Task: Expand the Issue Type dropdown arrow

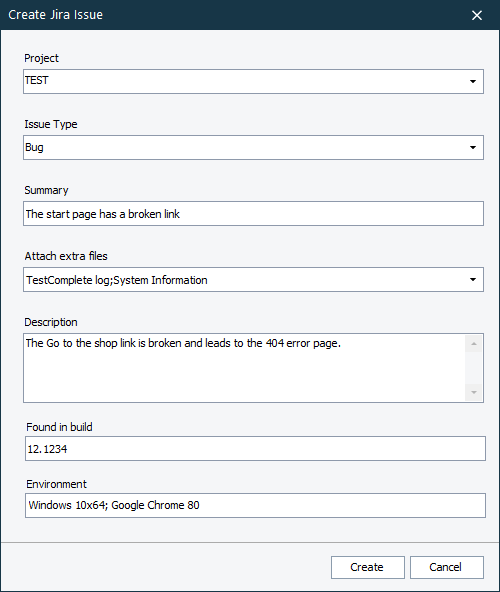Action: [473, 148]
